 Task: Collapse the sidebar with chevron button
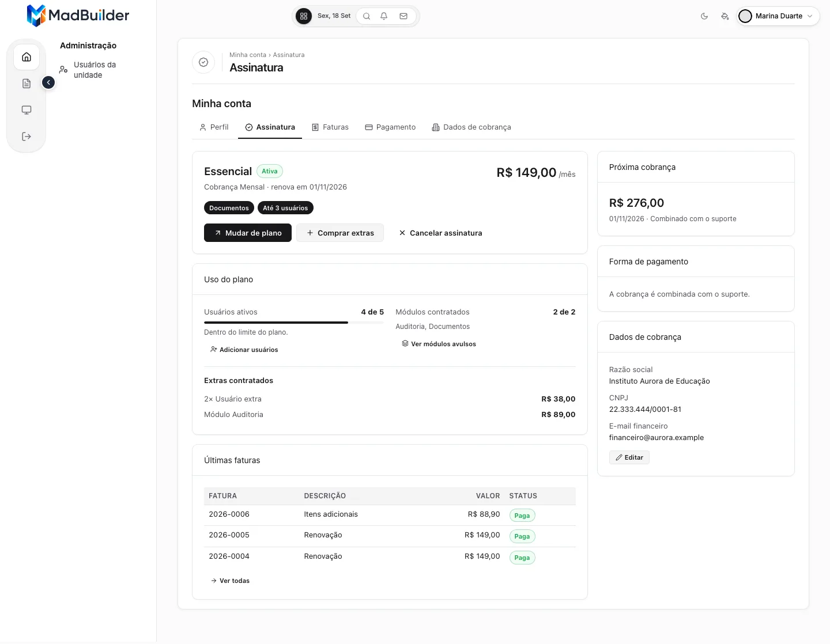coord(48,82)
